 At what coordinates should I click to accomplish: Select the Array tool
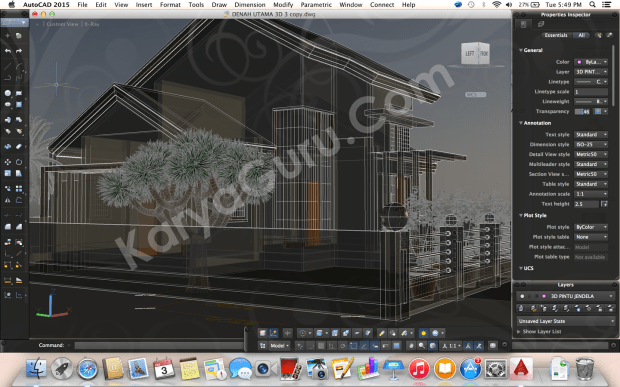[x=19, y=189]
